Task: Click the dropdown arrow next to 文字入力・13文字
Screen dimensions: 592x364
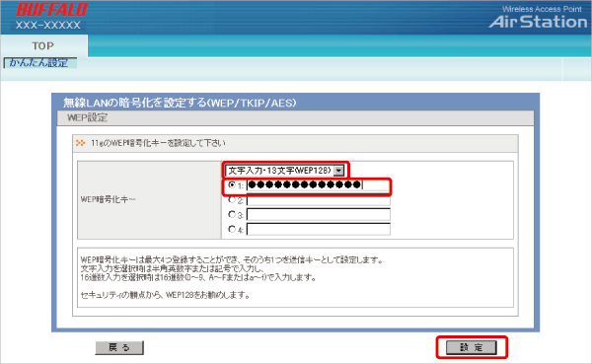Action: [338, 171]
